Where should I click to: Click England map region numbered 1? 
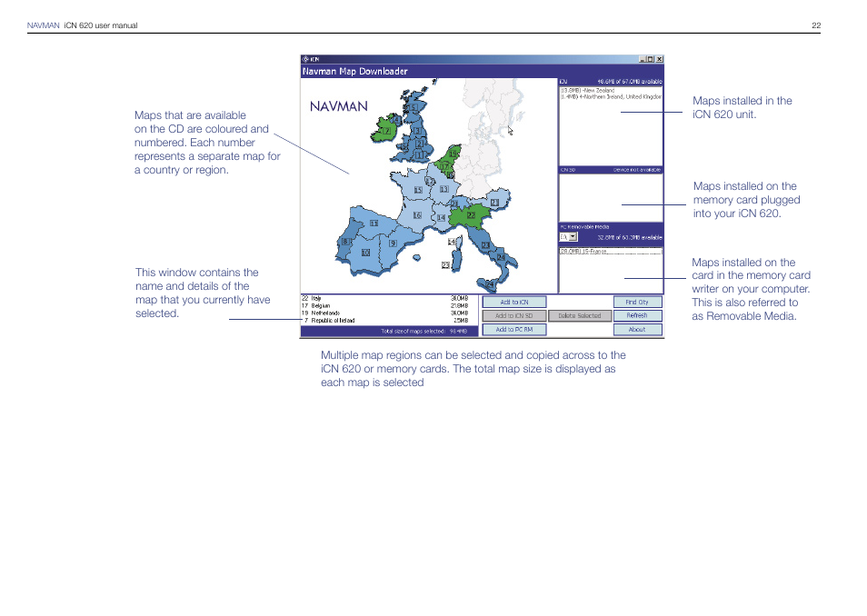tap(419, 154)
